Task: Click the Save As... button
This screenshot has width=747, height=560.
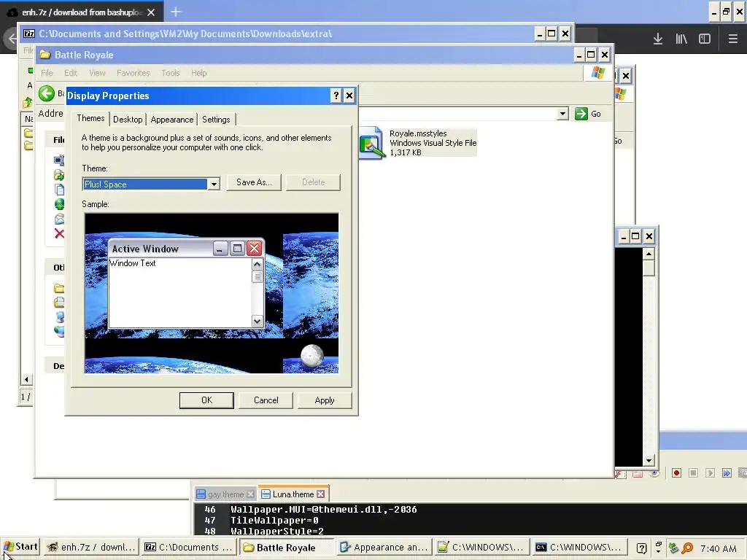Action: (x=254, y=182)
